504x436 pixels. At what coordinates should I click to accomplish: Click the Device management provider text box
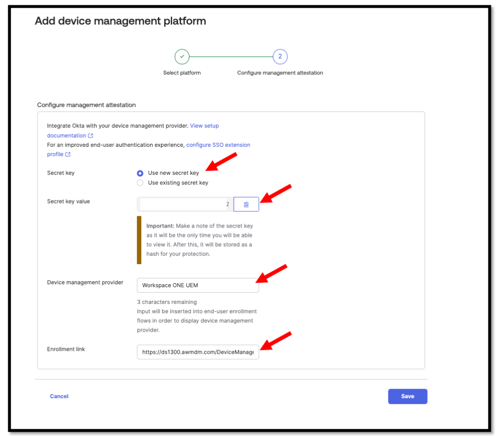tap(197, 285)
